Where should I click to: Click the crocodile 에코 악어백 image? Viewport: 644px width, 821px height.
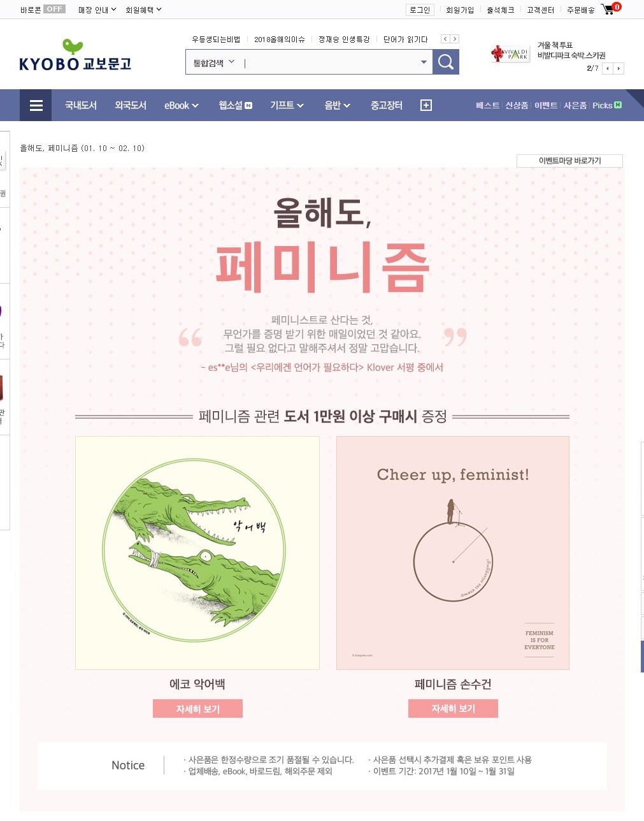197,553
